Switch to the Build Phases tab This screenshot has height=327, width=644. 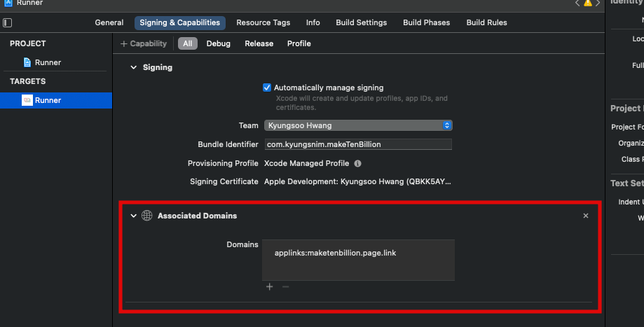click(426, 22)
